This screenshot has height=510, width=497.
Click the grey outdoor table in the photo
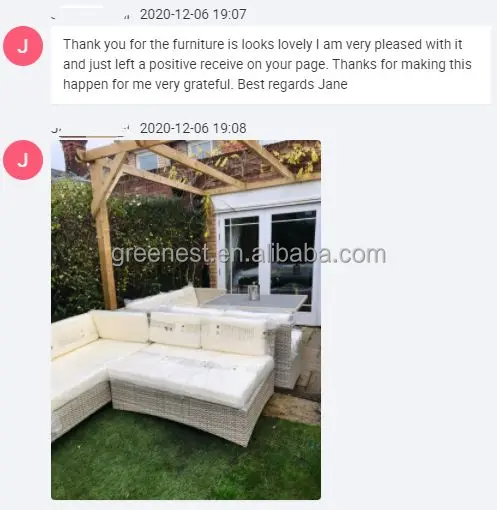coord(255,301)
